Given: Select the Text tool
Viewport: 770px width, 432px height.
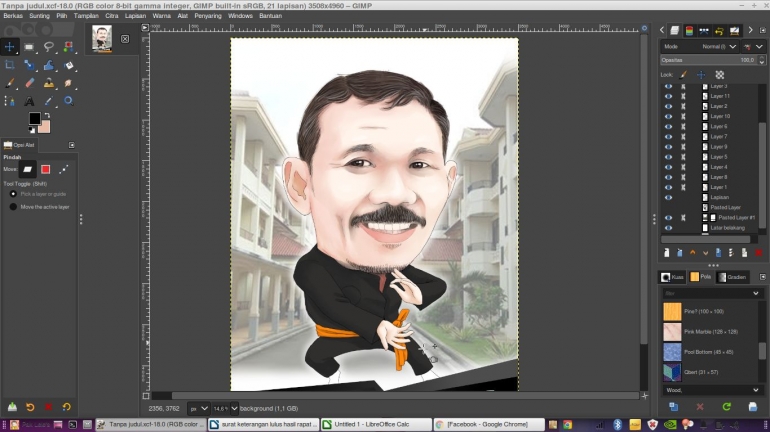Looking at the screenshot, I should coord(29,101).
